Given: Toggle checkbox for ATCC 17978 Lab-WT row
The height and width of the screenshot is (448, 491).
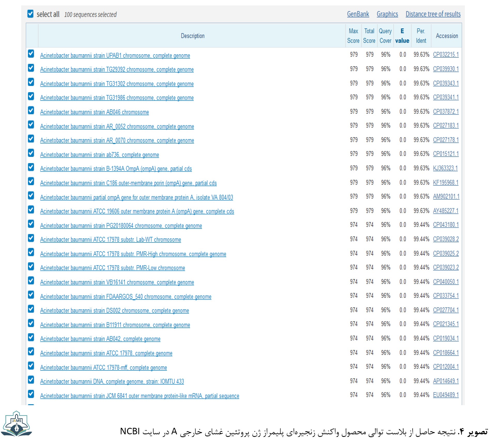Looking at the screenshot, I should [31, 238].
